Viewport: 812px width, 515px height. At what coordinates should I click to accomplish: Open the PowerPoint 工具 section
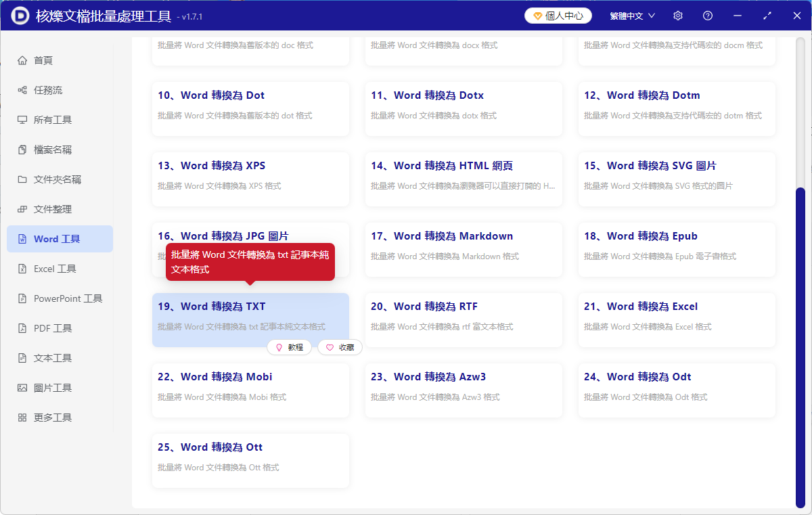coord(60,298)
